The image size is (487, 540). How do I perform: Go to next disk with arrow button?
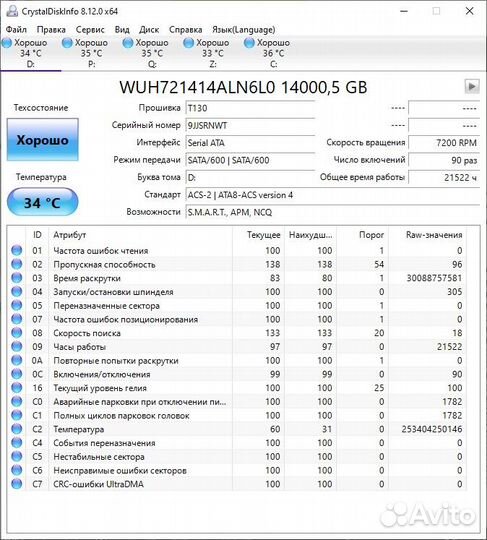coord(472,86)
